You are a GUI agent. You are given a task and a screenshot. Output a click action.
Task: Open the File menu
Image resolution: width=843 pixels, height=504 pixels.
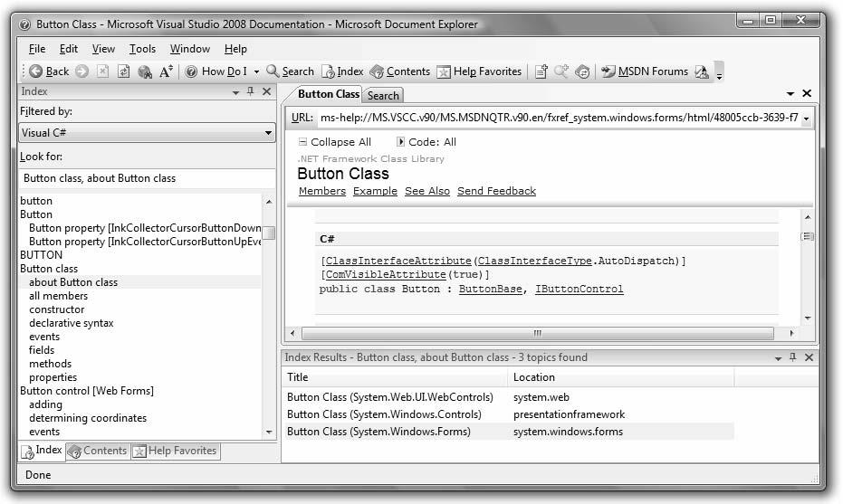[37, 49]
